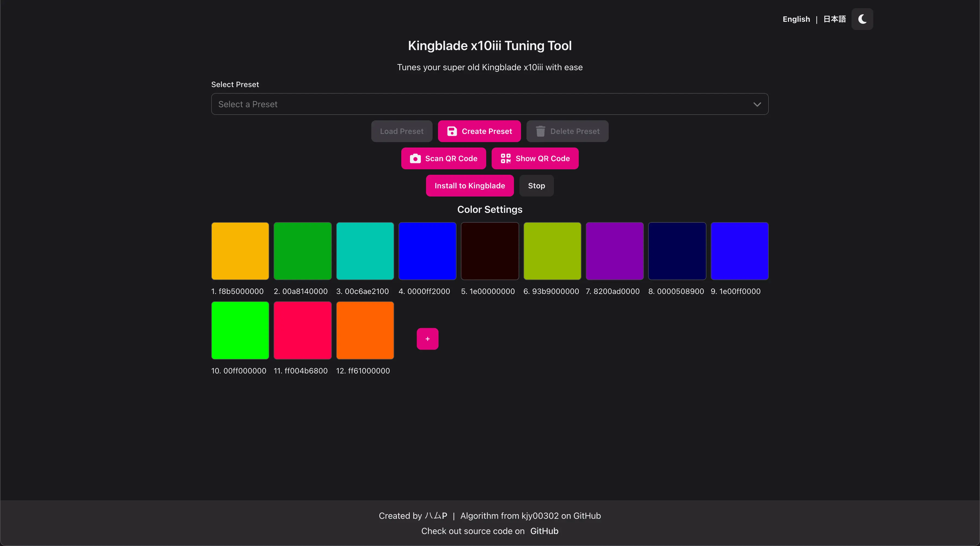Click the save disk icon on Create Preset
This screenshot has height=546, width=980.
pos(452,131)
